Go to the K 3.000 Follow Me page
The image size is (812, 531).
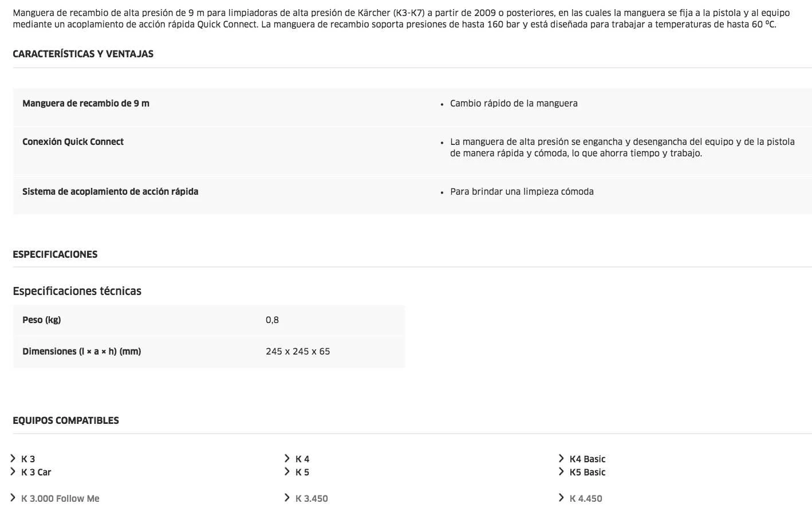click(x=60, y=498)
